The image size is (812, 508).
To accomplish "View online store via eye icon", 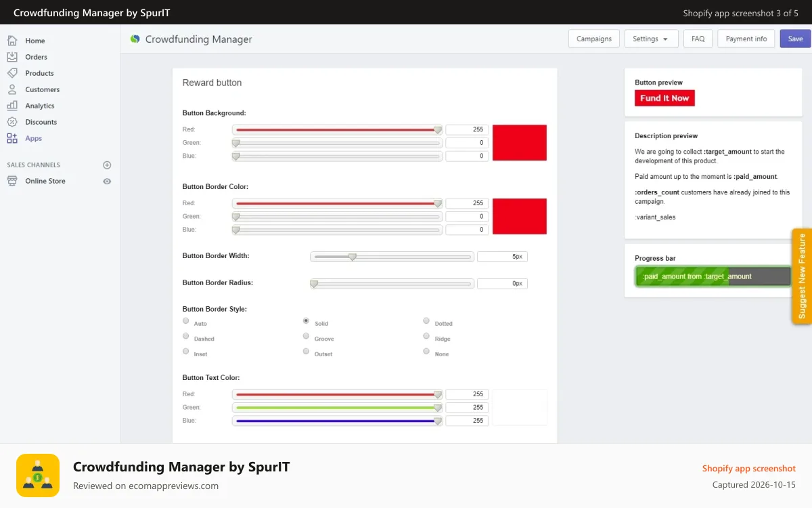I will [107, 182].
